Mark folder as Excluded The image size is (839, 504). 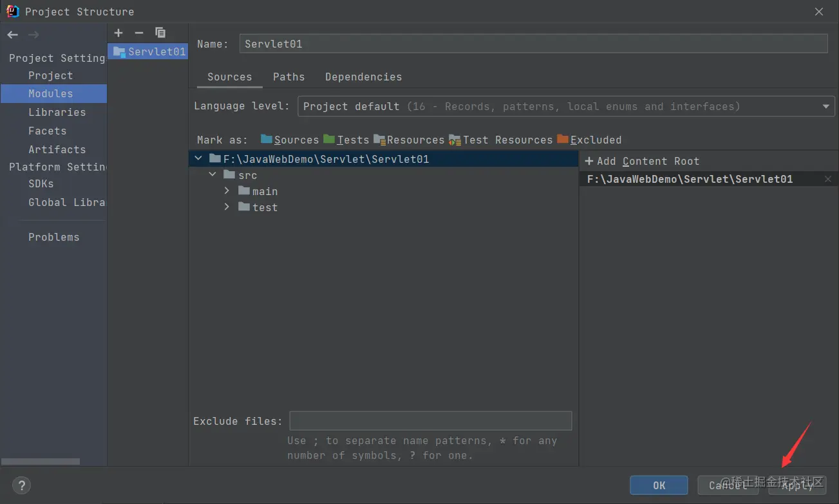[589, 140]
